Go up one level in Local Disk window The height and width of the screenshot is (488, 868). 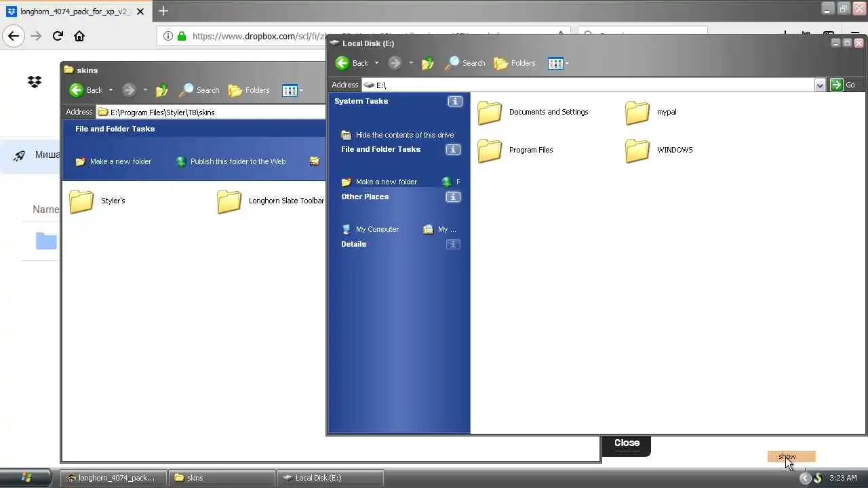pos(427,63)
